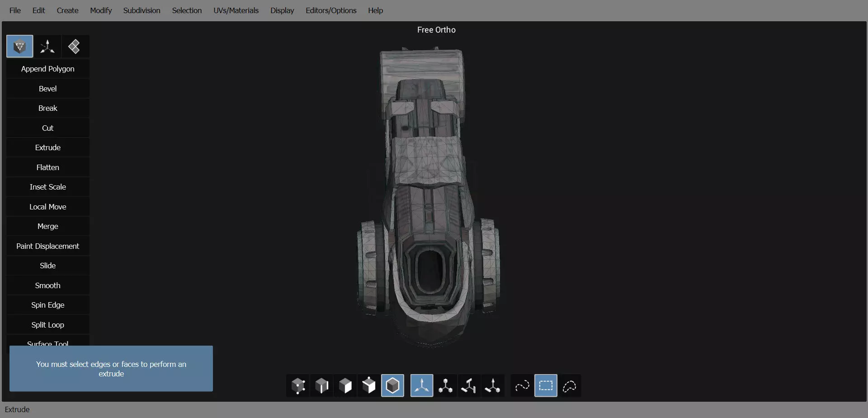Activate the Spin Edge tool
The height and width of the screenshot is (418, 868).
(x=48, y=305)
